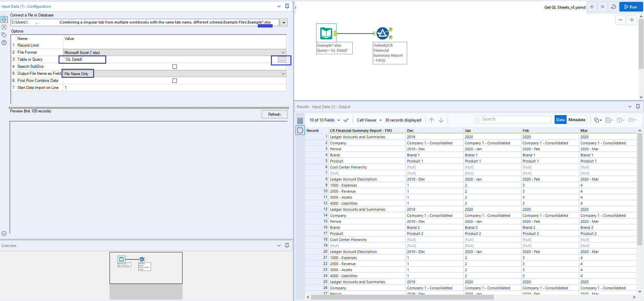Click the Filter tool's False output anchor

coord(391,37)
